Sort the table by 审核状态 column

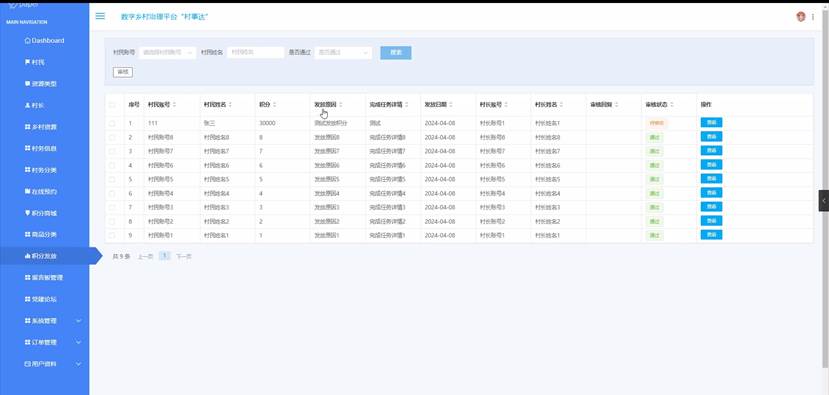671,105
